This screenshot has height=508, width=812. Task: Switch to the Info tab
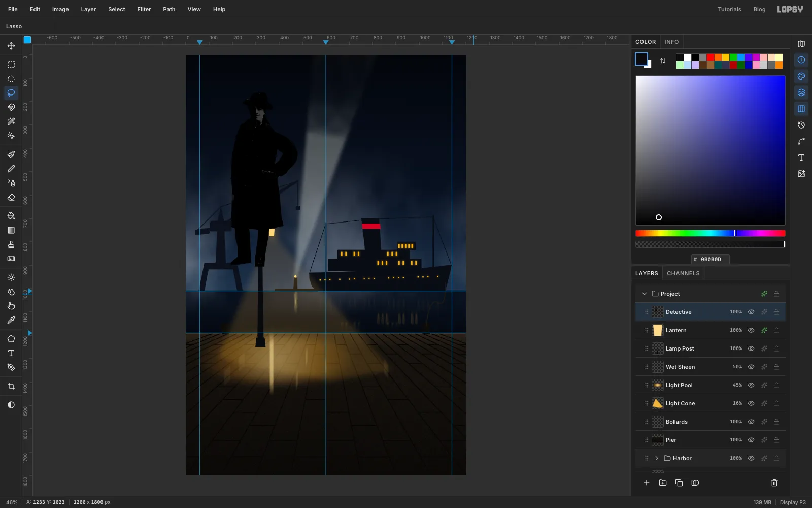tap(671, 42)
